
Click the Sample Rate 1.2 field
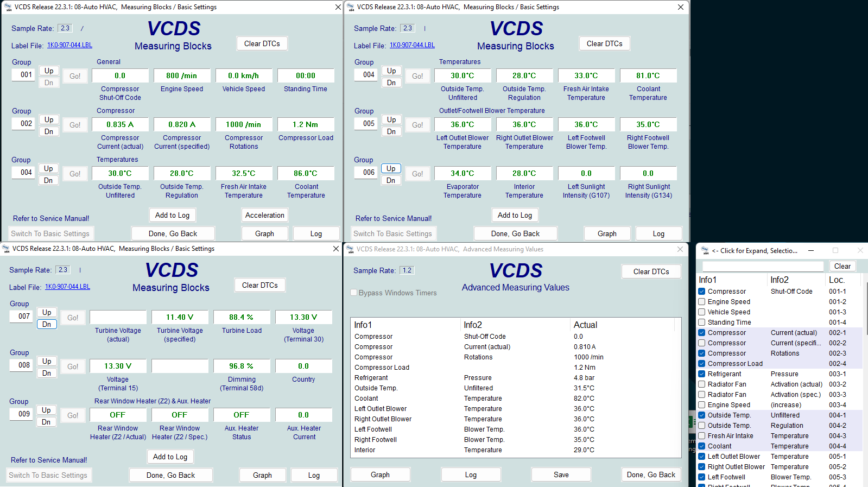tap(407, 270)
